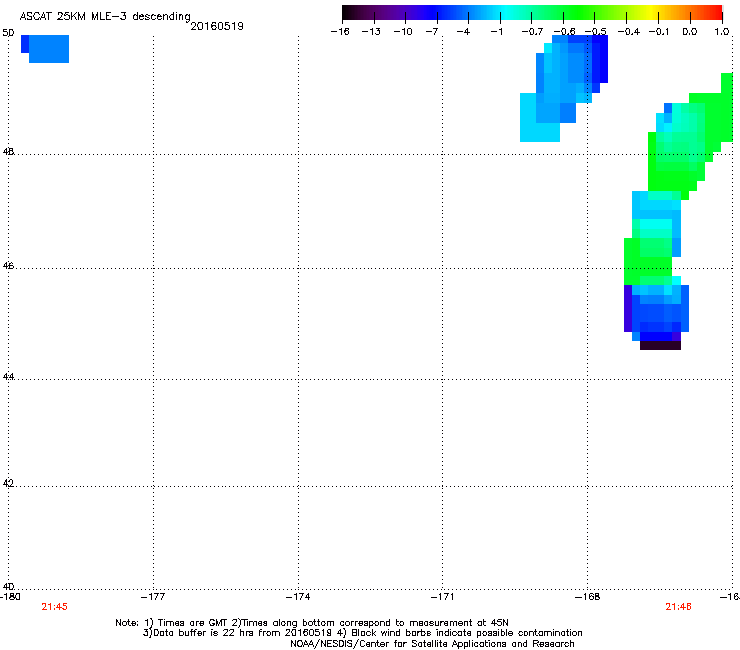Click the title 'ASCAT 25KM MLE-3 descending'
This screenshot has height=650, width=740.
point(105,17)
